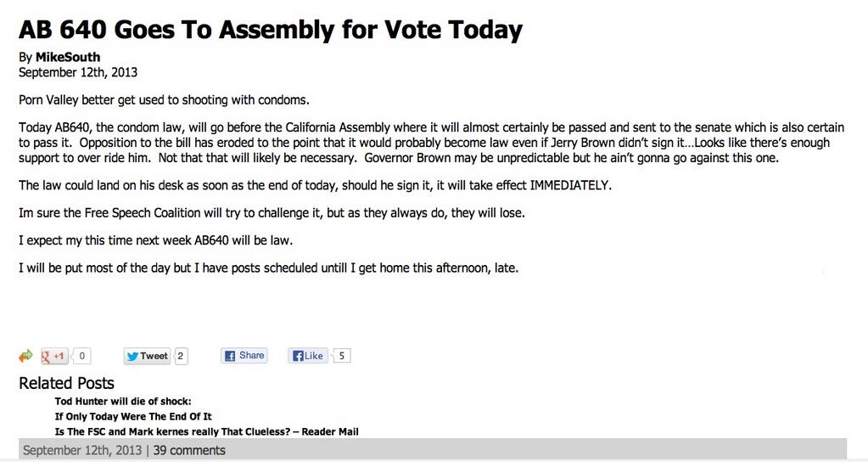This screenshot has height=462, width=868.
Task: Click the Related Posts heading
Action: click(66, 383)
